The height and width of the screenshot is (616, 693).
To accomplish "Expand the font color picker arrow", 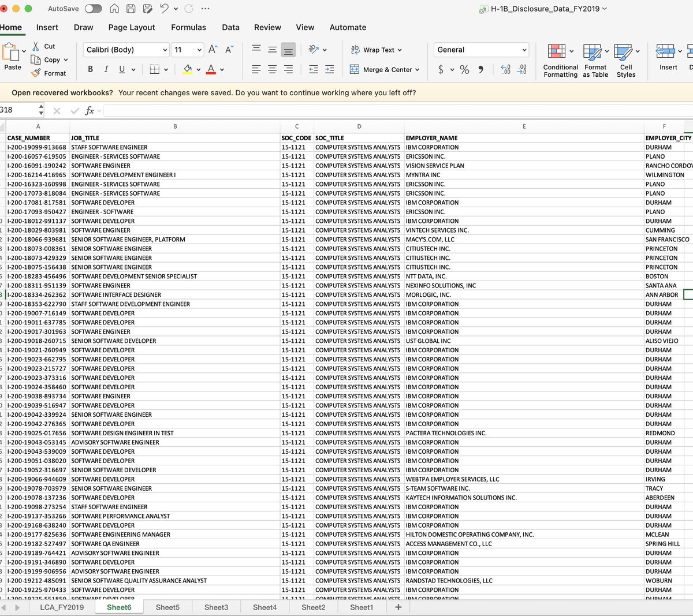I will [222, 69].
